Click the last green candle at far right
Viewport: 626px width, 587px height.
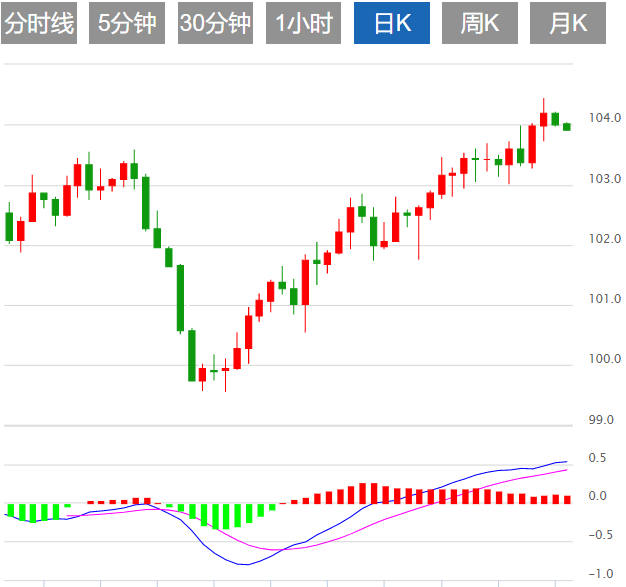567,126
